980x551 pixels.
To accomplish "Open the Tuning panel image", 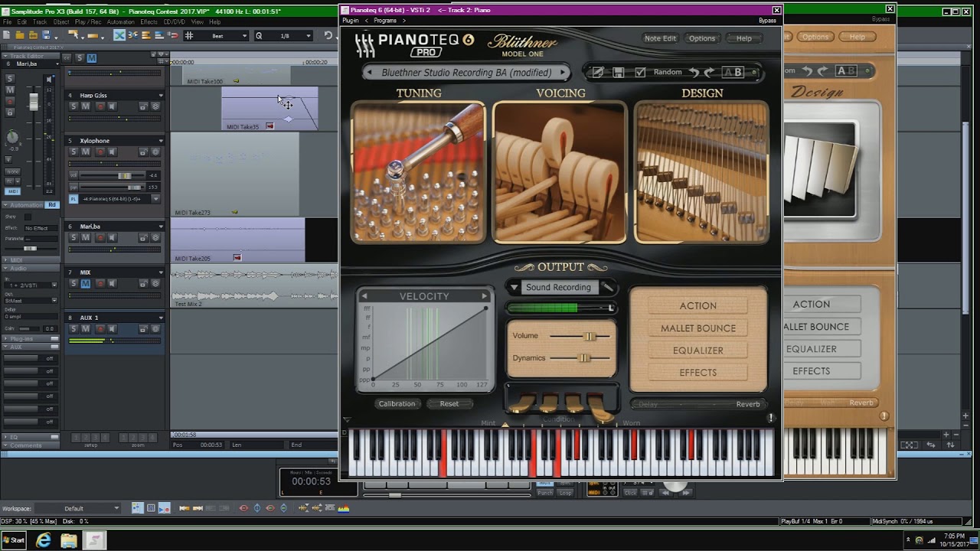I will coord(418,172).
